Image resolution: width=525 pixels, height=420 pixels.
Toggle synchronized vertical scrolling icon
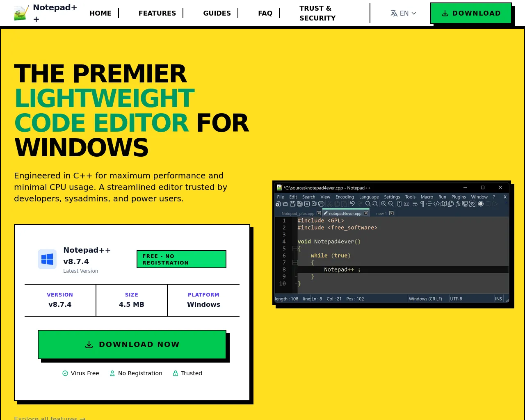pyautogui.click(x=399, y=204)
